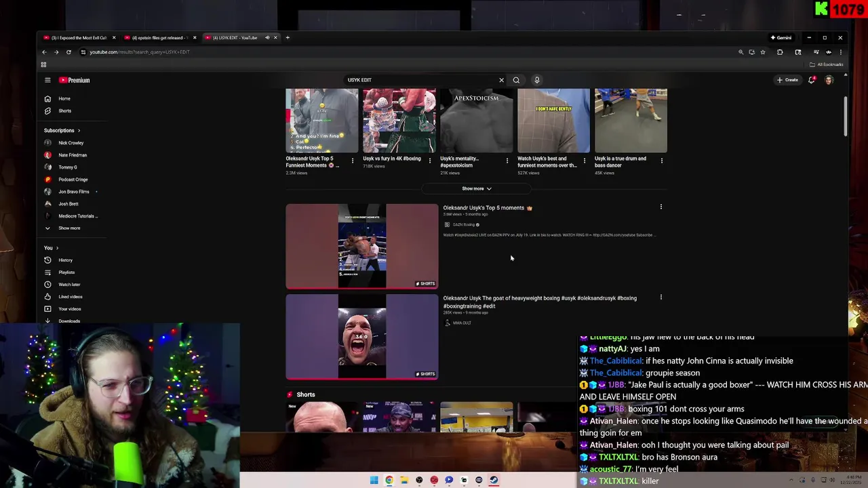Go to Home in the sidebar
Image resolution: width=868 pixels, height=488 pixels.
click(64, 98)
